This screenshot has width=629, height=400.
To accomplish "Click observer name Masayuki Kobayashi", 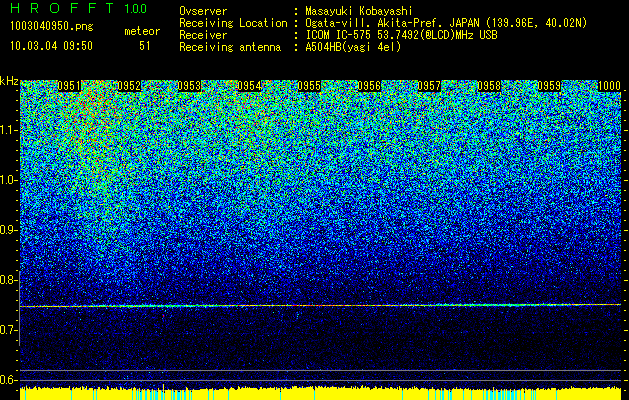I will click(x=359, y=11).
